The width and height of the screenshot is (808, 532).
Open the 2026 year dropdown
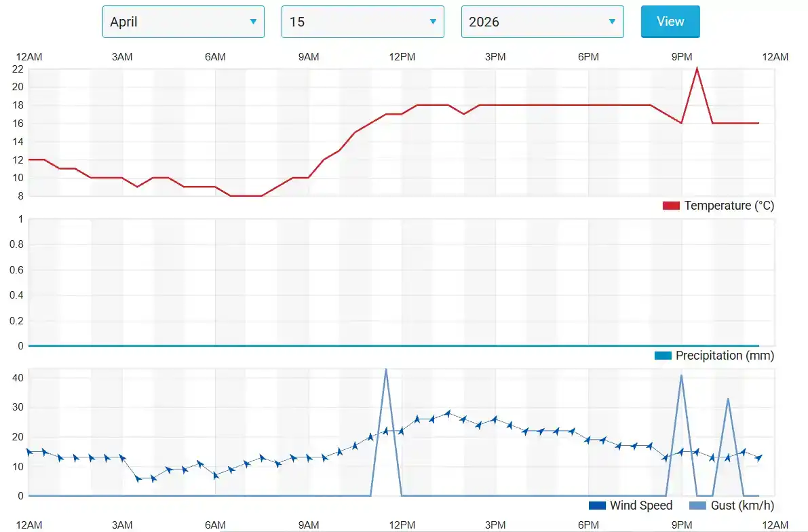542,22
